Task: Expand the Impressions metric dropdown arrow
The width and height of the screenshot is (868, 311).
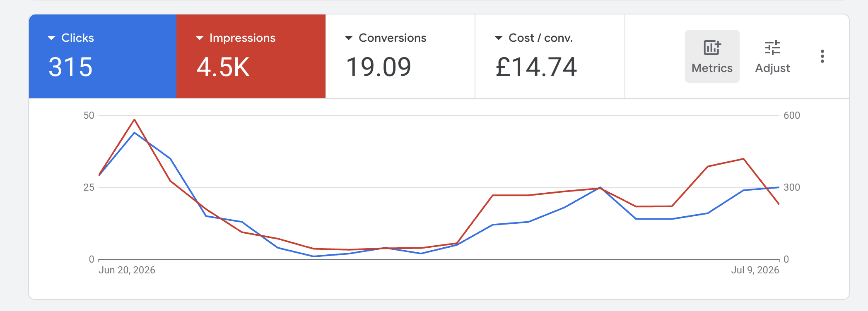Action: point(200,38)
